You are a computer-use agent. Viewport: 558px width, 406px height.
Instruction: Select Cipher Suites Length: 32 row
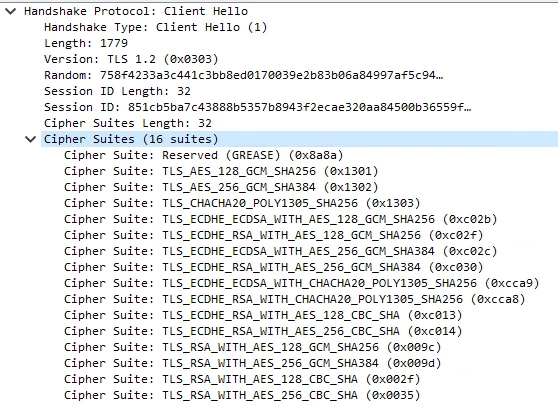point(128,123)
